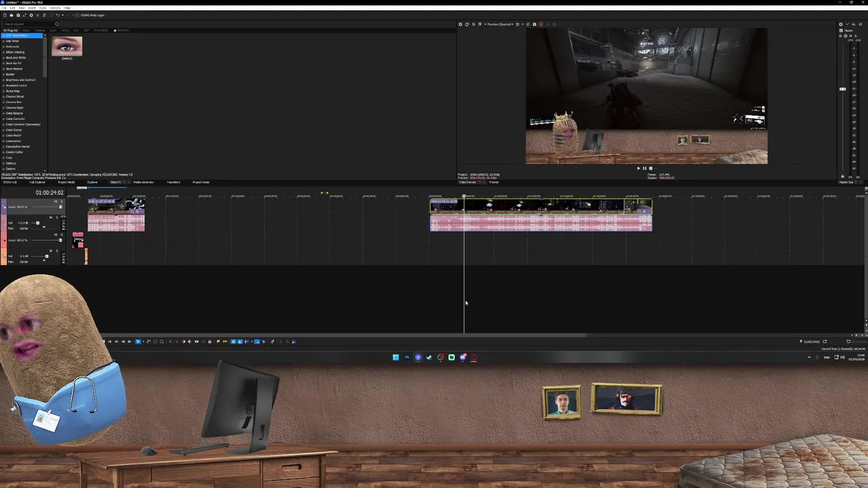
Task: Open the Windows Start button
Action: [x=395, y=357]
